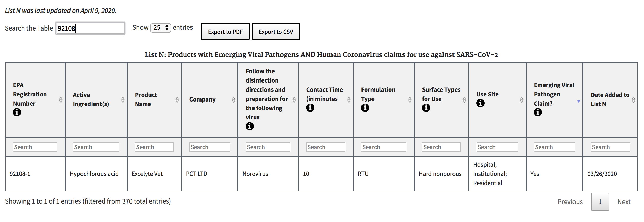Sort table by Company column
The height and width of the screenshot is (222, 644).
point(234,100)
